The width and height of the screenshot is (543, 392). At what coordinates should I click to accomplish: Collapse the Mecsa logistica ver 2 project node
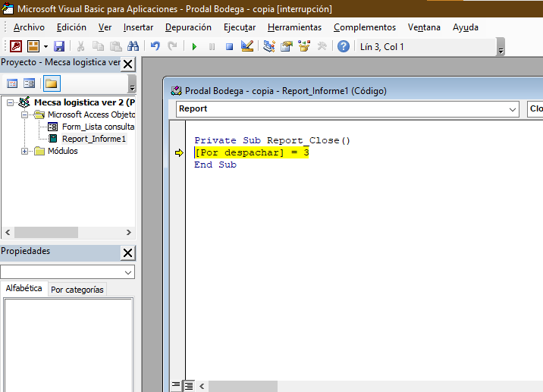(x=11, y=102)
